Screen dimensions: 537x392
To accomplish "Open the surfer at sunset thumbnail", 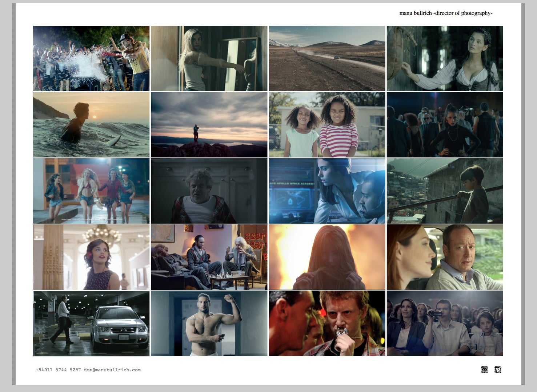I will pyautogui.click(x=91, y=125).
